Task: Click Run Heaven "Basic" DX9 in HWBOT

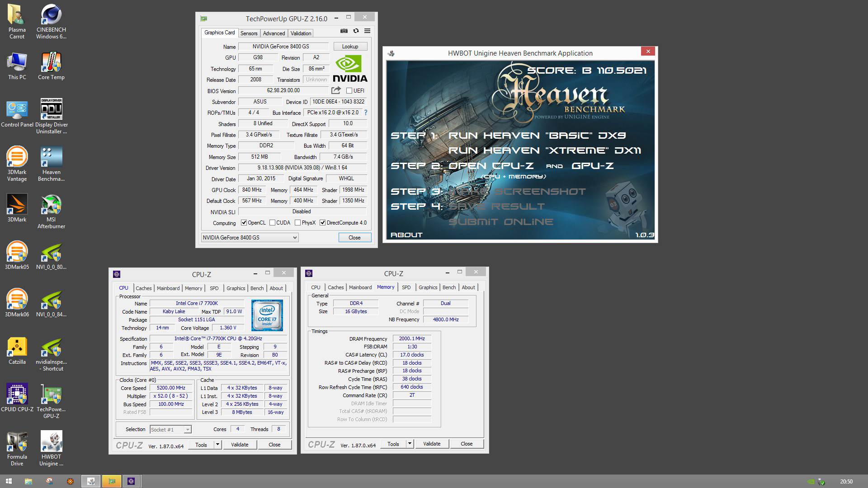Action: pos(537,136)
